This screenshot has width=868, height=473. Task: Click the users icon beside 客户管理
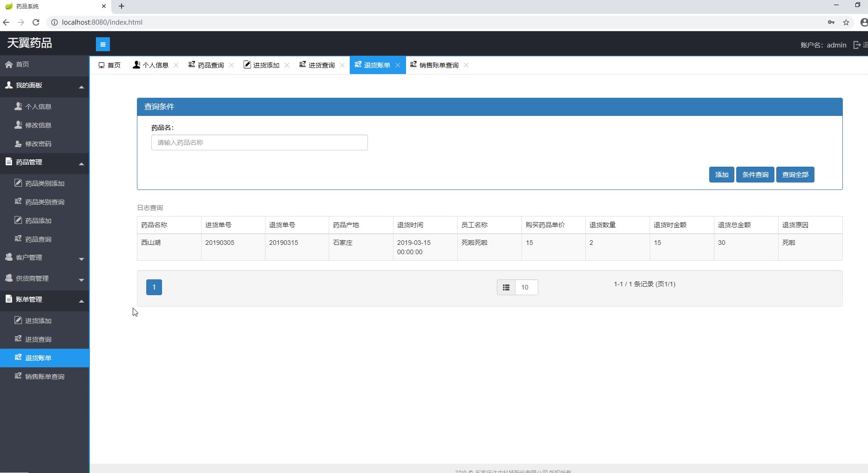point(9,257)
